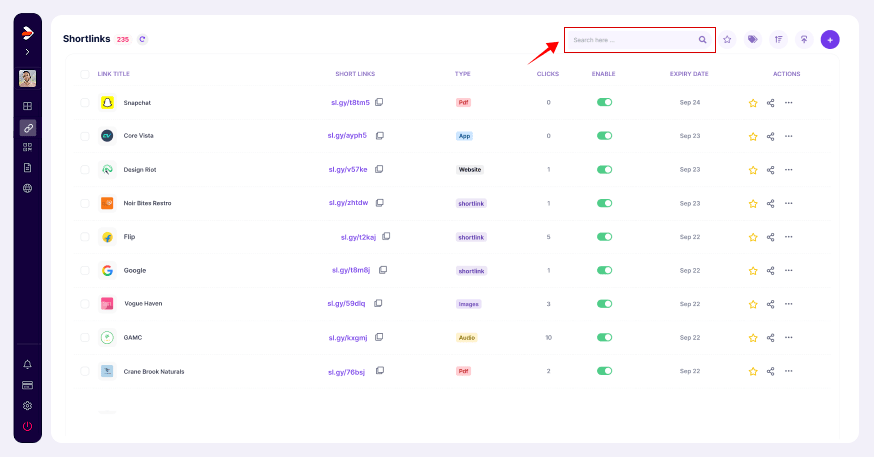
Task: Open the sl.gy/t2kaj short link
Action: click(x=358, y=237)
